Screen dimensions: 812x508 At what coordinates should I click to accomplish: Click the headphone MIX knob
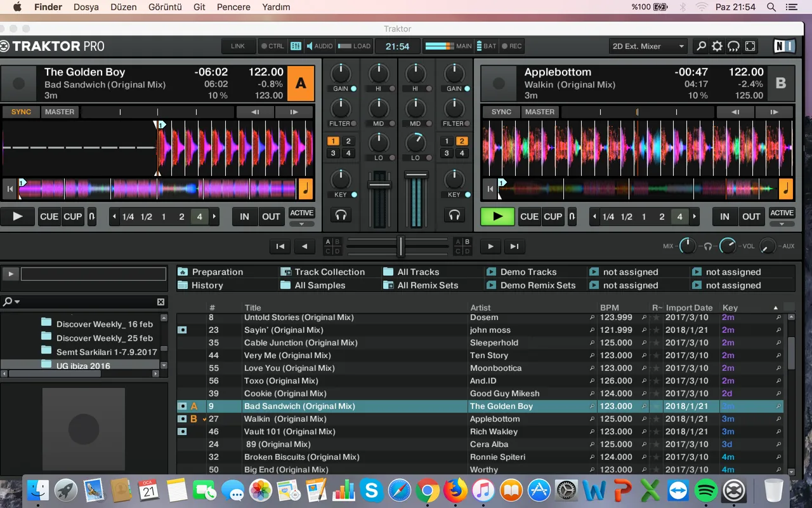pos(688,246)
